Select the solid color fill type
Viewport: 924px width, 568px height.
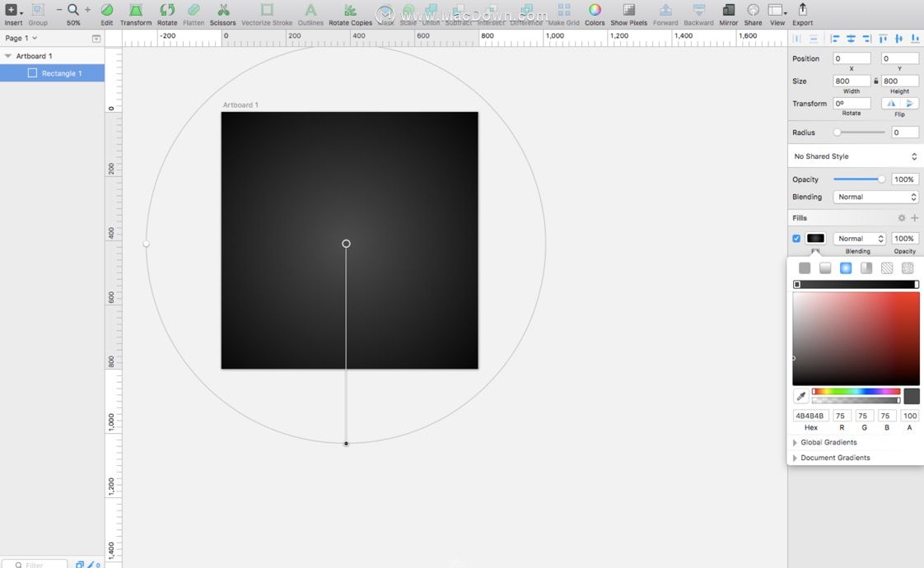(805, 268)
